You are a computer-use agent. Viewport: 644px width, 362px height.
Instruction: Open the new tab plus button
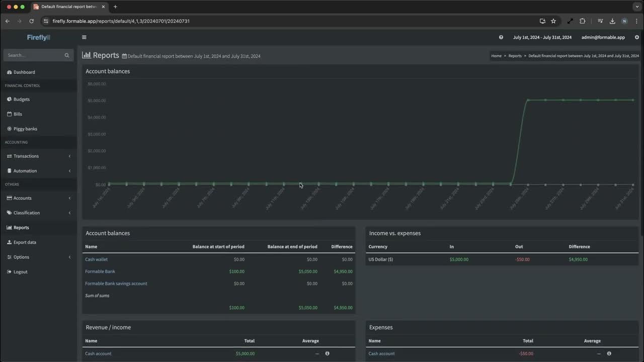(115, 7)
